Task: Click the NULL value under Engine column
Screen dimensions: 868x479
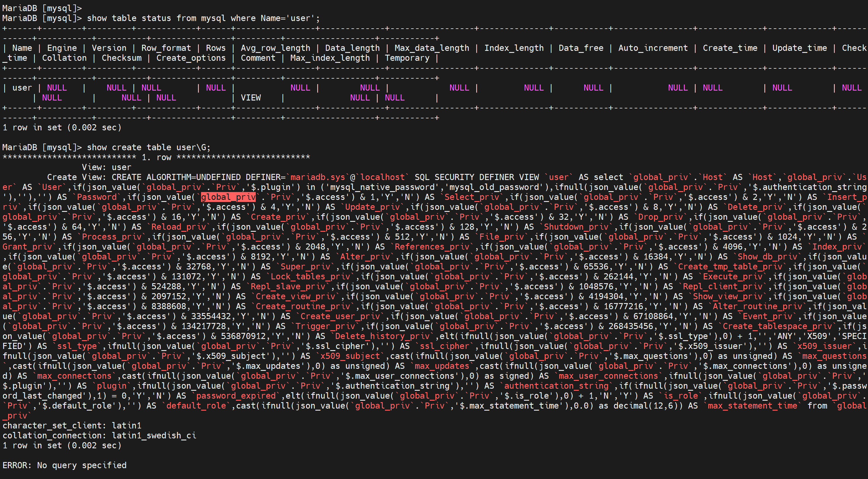Action: 57,88
